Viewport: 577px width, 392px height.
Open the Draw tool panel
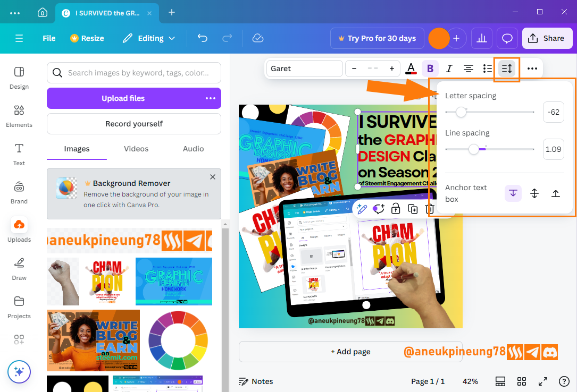19,269
